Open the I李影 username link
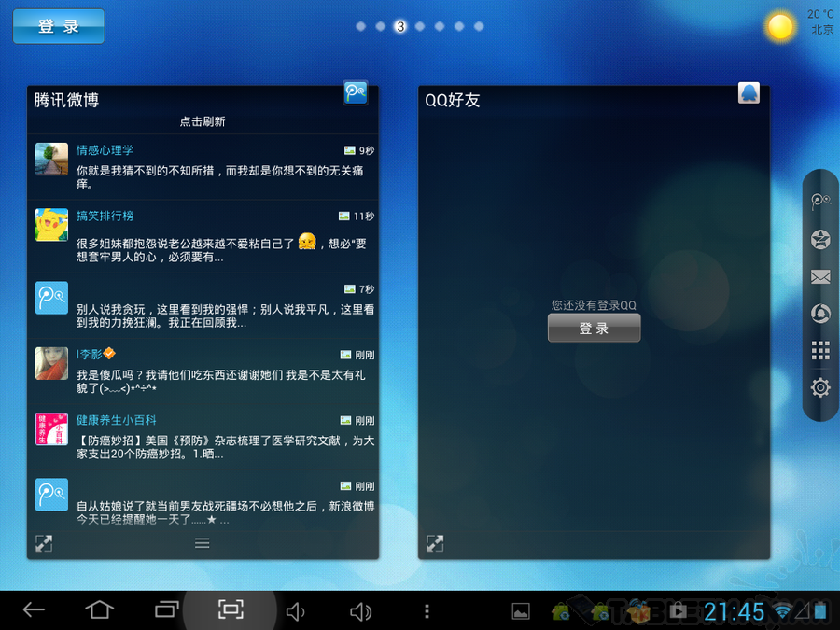Viewport: 840px width, 630px height. [x=89, y=354]
